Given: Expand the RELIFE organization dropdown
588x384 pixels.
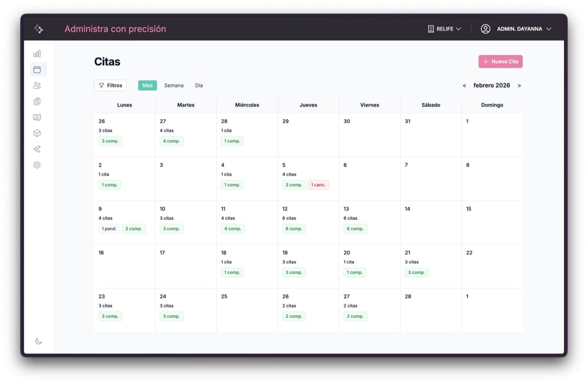Looking at the screenshot, I should click(444, 29).
